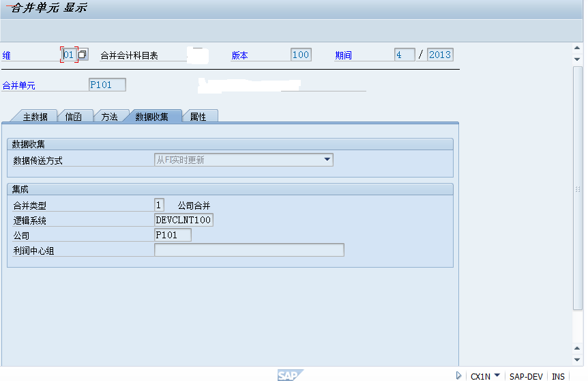The width and height of the screenshot is (588, 381).
Task: Follow the 维 label link
Action: (6, 55)
